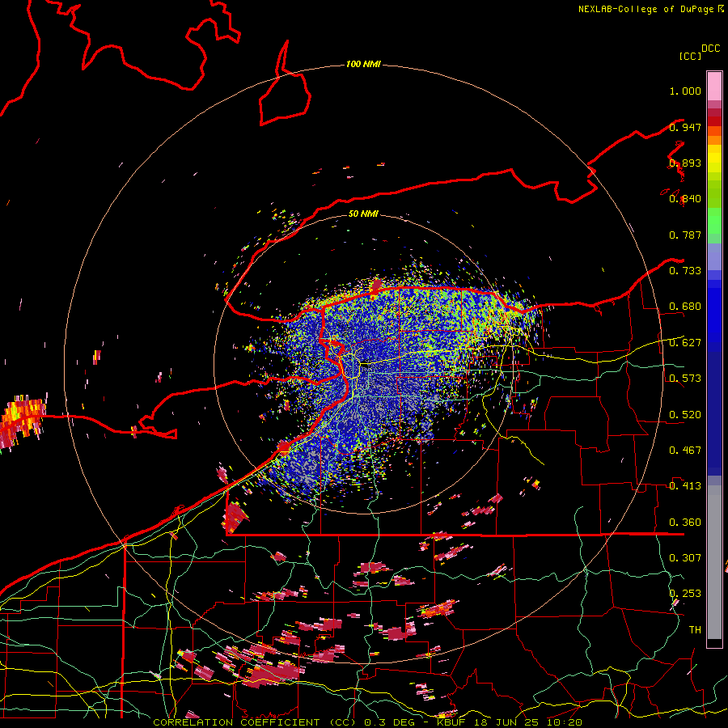Click the 0.467 legend value
This screenshot has height=728, width=728.
pyautogui.click(x=685, y=451)
